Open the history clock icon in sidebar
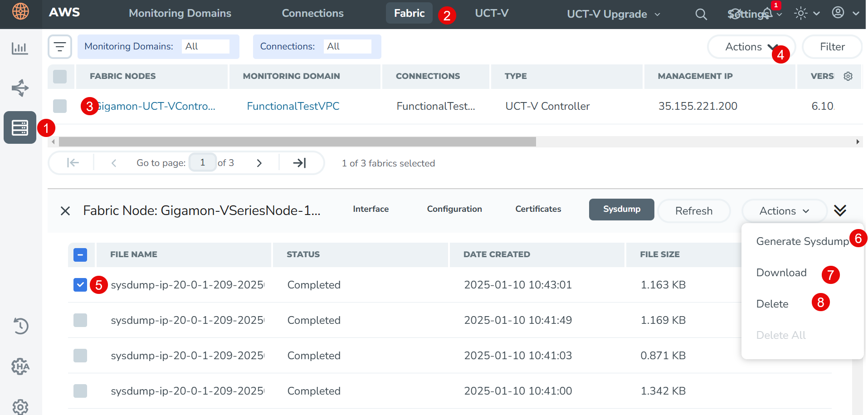868x415 pixels. tap(20, 326)
